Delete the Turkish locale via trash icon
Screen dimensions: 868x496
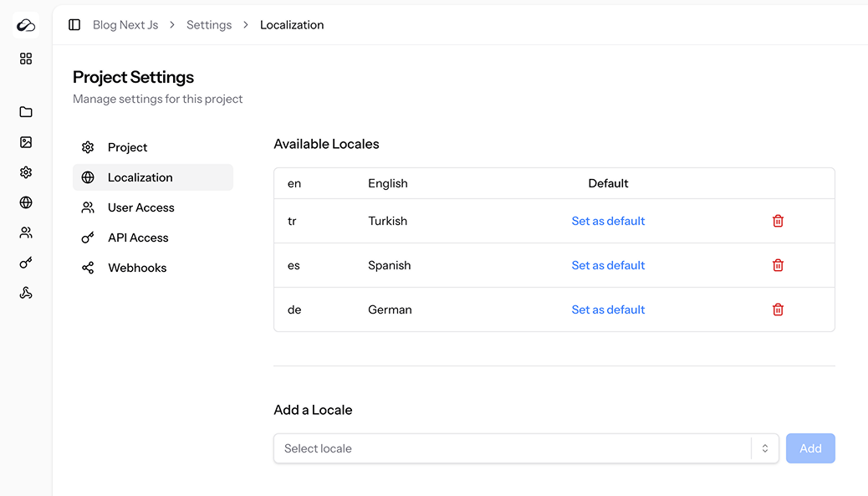[778, 221]
